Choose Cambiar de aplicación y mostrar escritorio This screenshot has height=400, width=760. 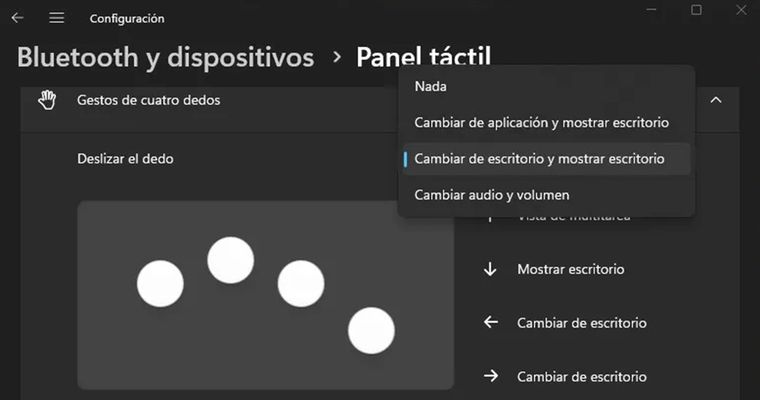tap(541, 122)
